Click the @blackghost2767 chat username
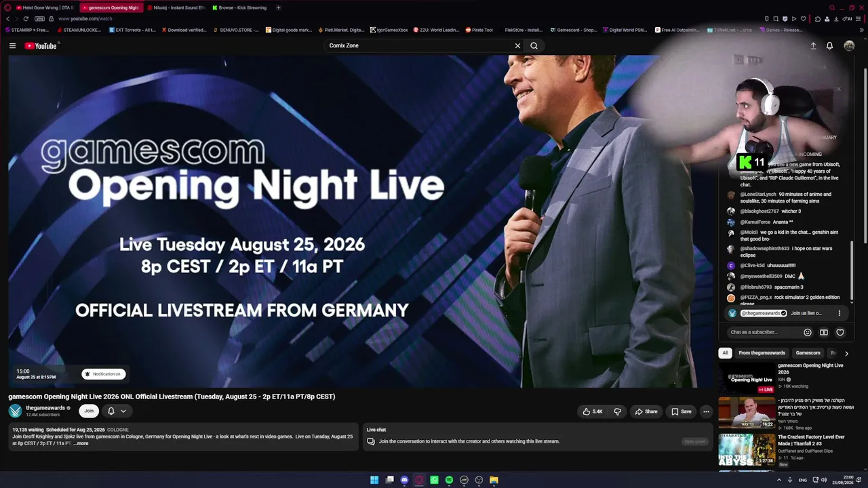 click(x=759, y=211)
